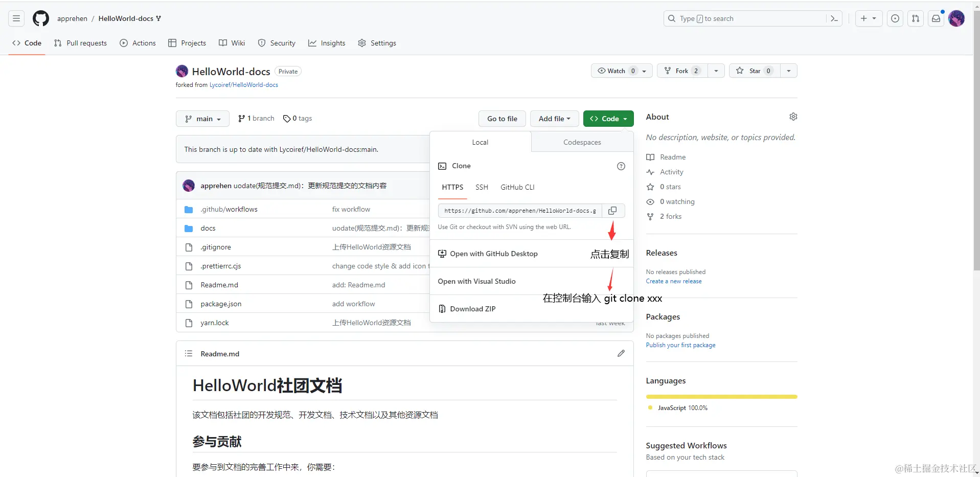Open the notifications inbox icon
The height and width of the screenshot is (477, 980).
click(936, 18)
